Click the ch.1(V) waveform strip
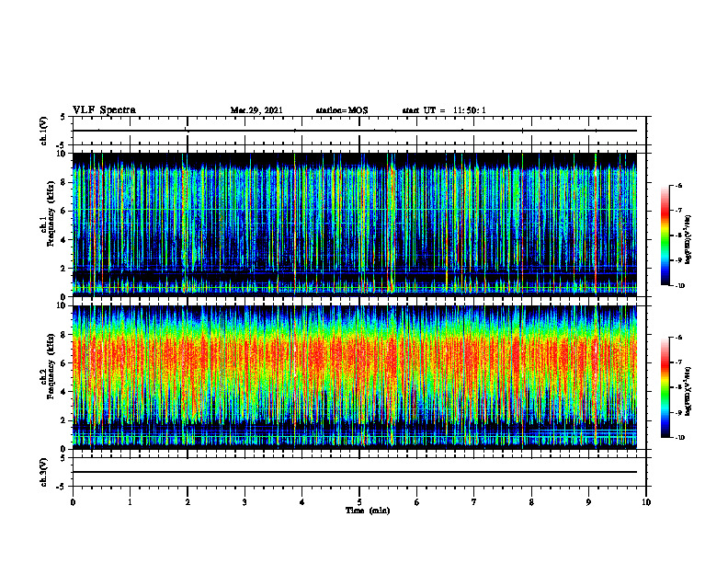 359,131
